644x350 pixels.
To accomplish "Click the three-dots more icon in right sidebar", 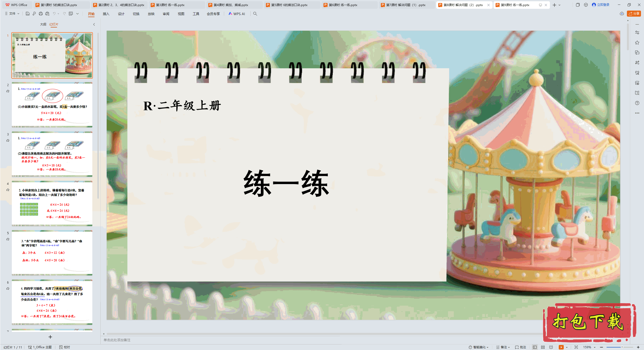I will [637, 113].
